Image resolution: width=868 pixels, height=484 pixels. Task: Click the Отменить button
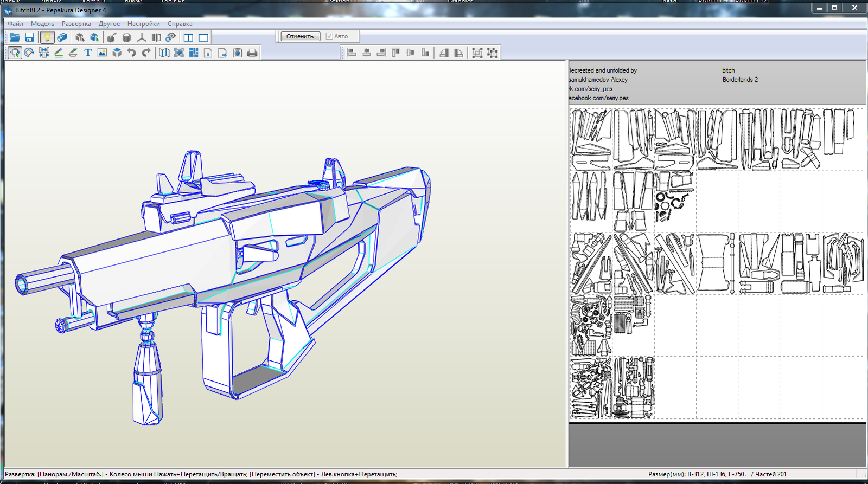[x=300, y=36]
